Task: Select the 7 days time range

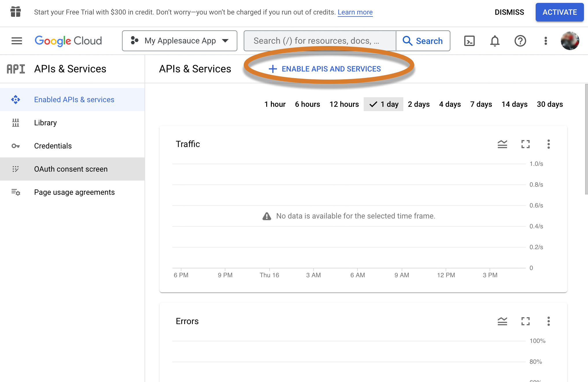Action: (x=481, y=104)
